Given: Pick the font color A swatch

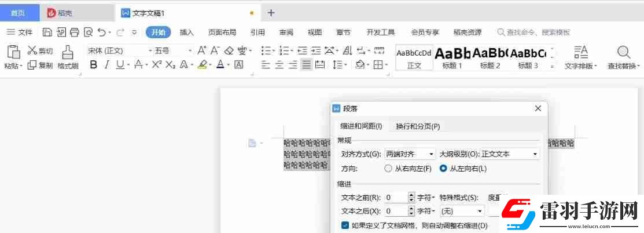Looking at the screenshot, I should click(x=220, y=65).
